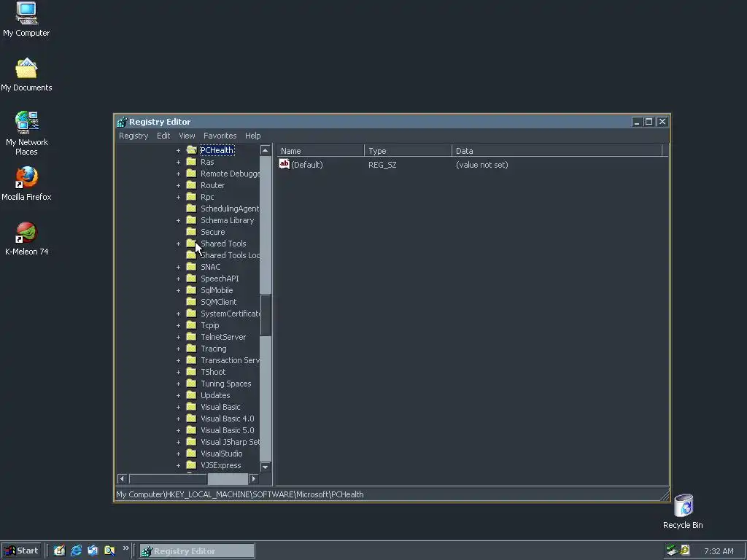Expand the PCHealth key

click(x=178, y=150)
